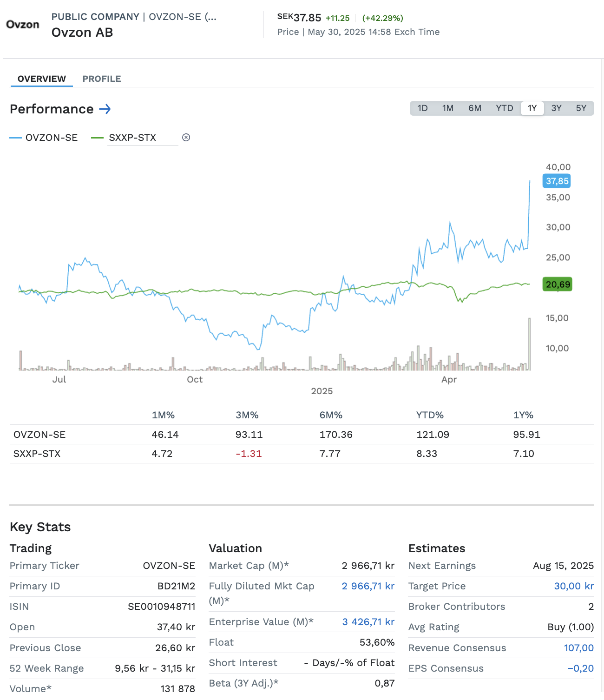Viewport: 604px width, 700px height.
Task: Click the Ovzon company logo
Action: [x=22, y=25]
